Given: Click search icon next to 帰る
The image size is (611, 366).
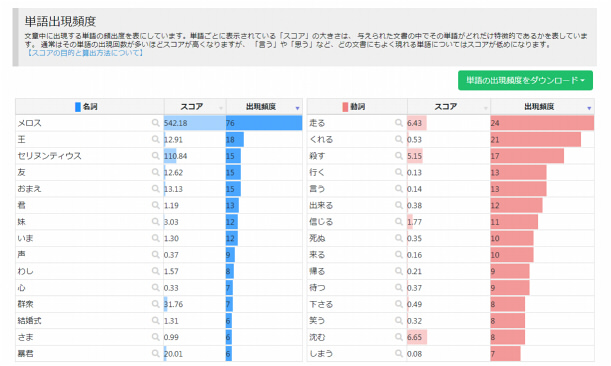Looking at the screenshot, I should click(x=399, y=271).
